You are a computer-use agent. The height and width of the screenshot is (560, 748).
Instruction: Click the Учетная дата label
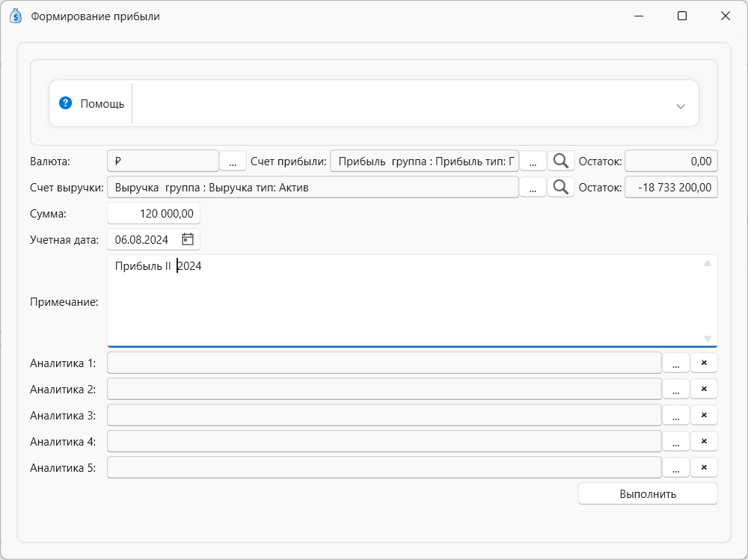click(x=64, y=239)
